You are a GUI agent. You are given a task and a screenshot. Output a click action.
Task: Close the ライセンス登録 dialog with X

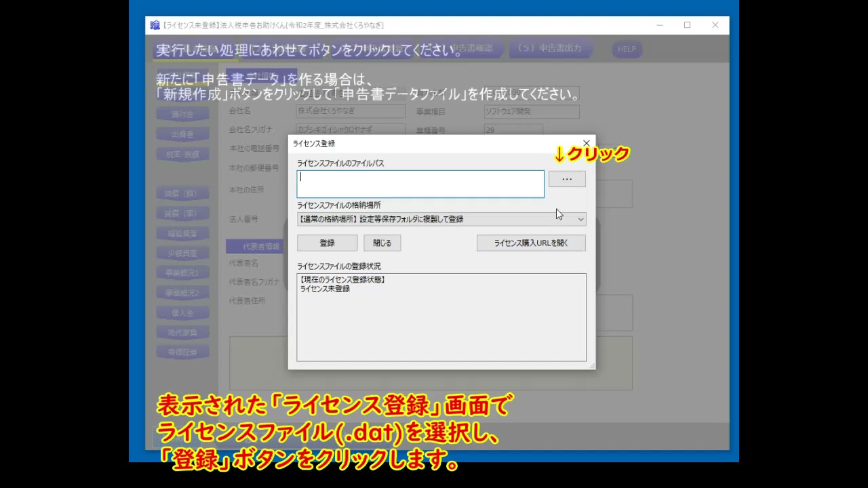586,143
